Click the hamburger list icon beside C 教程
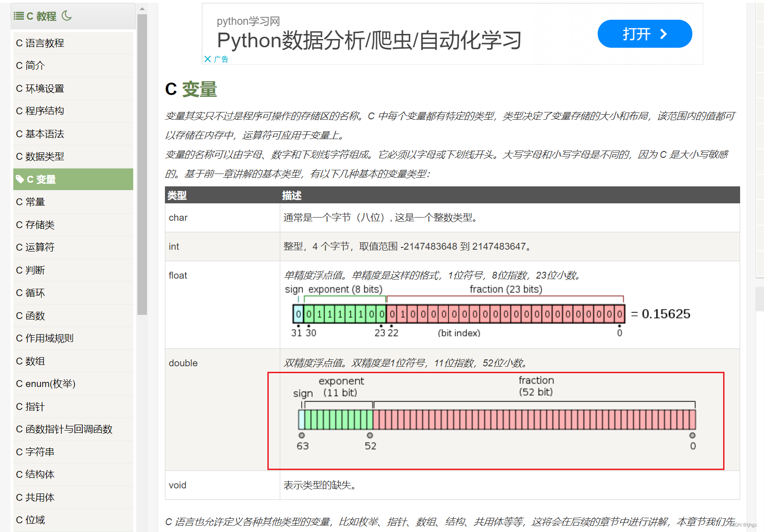 click(x=19, y=16)
